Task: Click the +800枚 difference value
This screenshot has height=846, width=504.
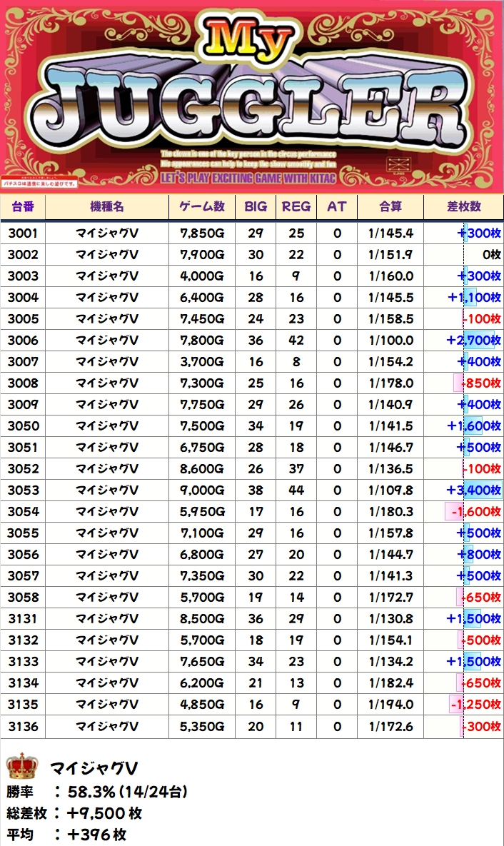Action: pos(479,555)
